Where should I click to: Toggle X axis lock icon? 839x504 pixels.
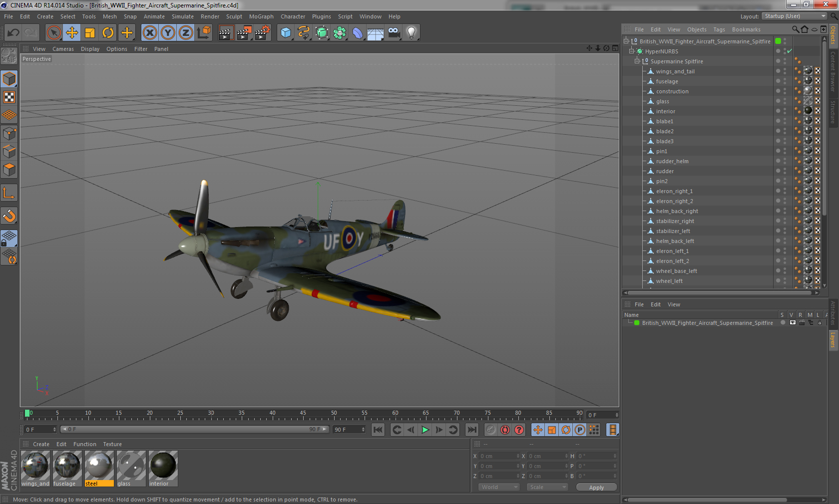point(149,33)
